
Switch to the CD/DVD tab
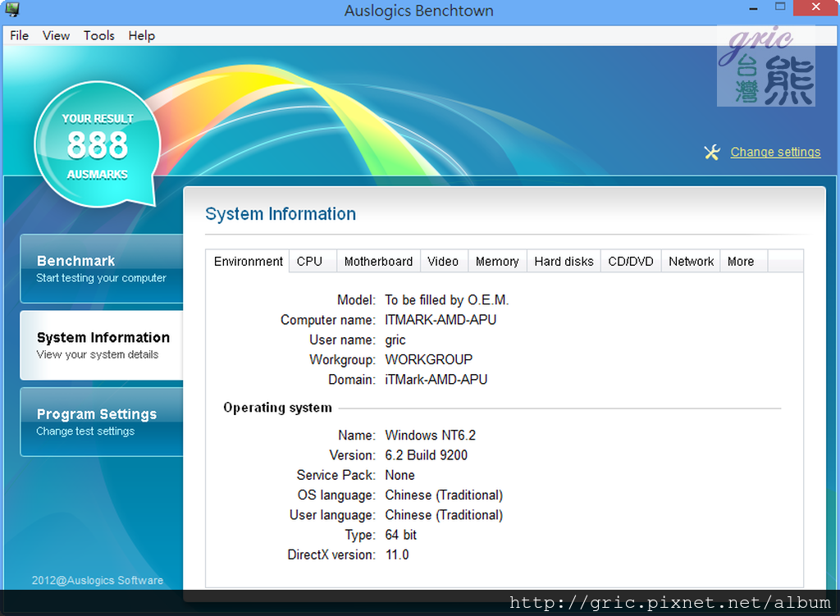[631, 261]
